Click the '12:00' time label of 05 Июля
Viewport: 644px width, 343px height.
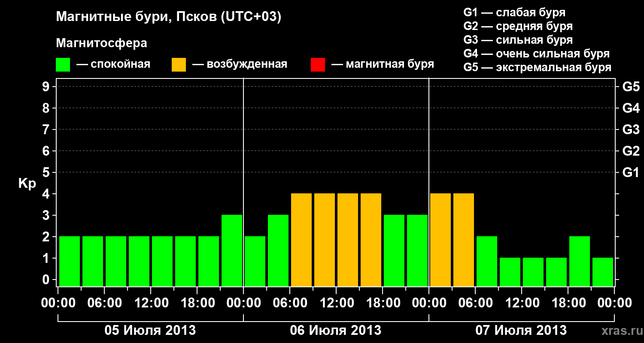(x=151, y=303)
